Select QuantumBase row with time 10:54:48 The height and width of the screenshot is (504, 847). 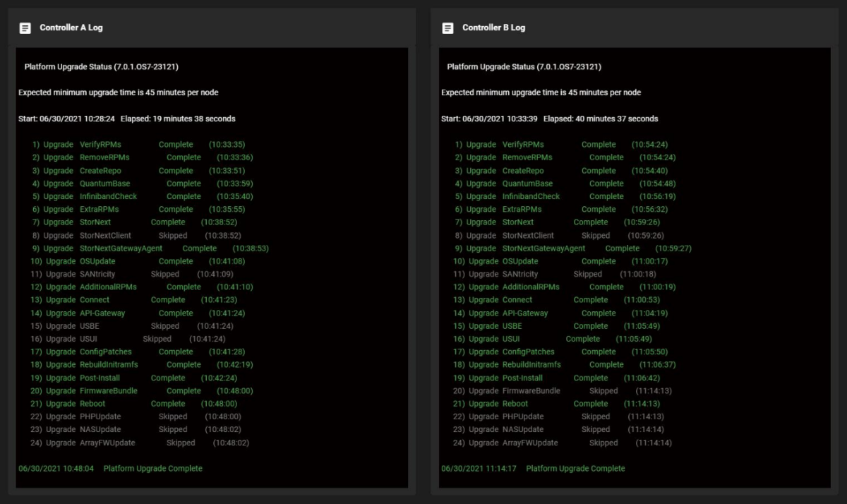(565, 184)
